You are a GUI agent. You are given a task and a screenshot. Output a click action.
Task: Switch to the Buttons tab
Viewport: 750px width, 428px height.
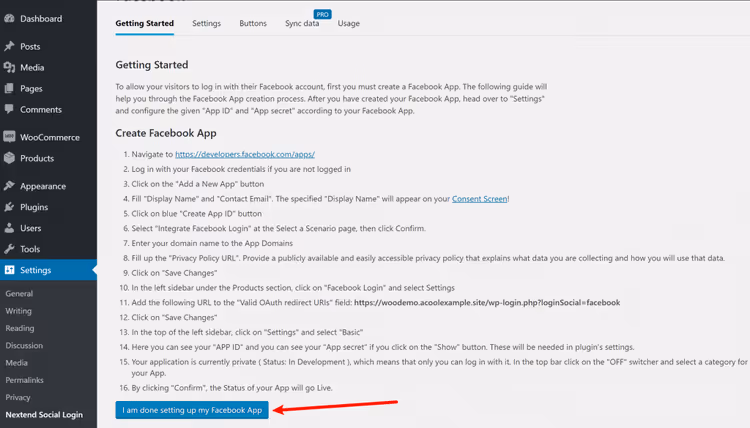(253, 23)
